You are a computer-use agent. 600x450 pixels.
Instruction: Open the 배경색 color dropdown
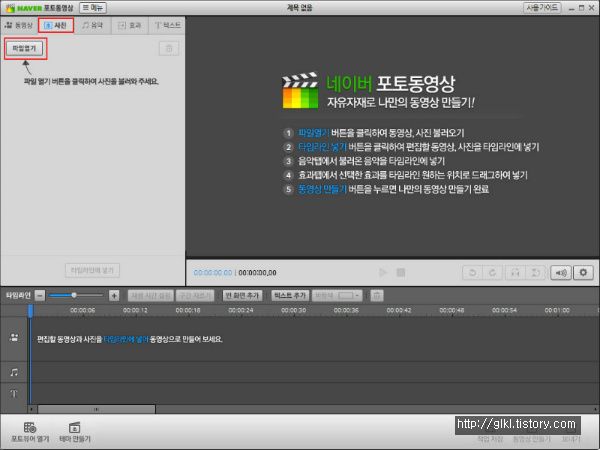[337, 295]
